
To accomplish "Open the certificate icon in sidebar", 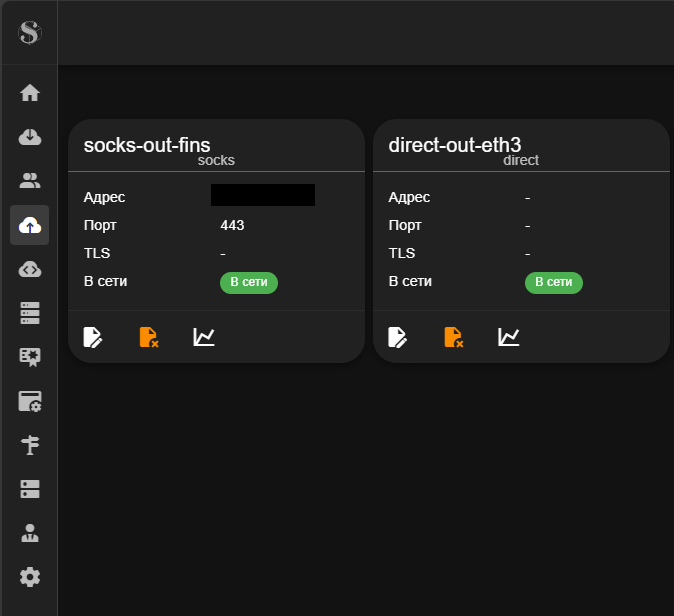I will pos(30,357).
